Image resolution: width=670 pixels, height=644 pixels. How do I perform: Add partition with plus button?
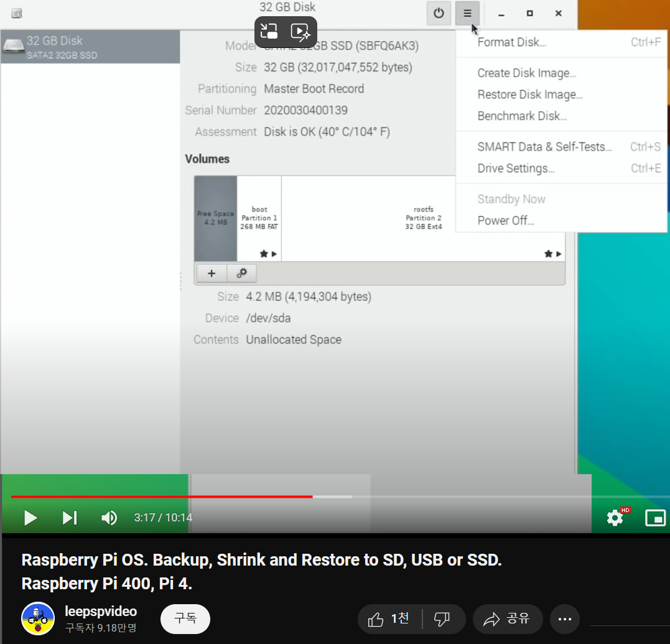click(x=212, y=273)
